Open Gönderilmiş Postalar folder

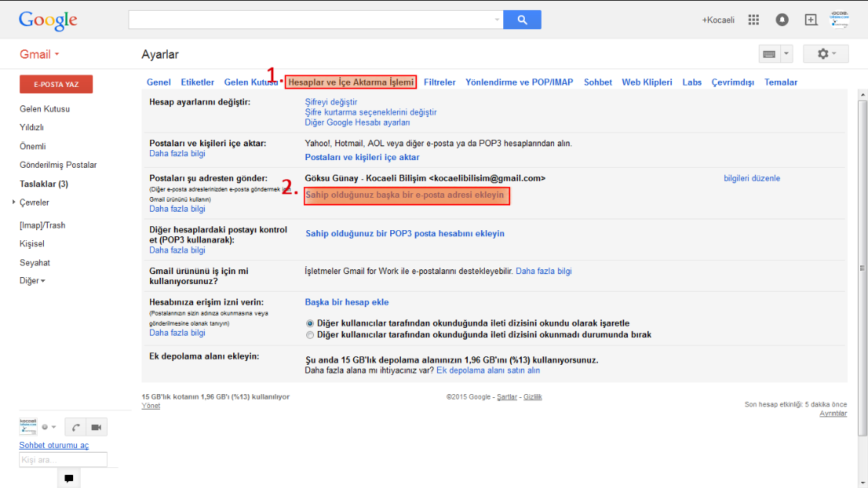[58, 165]
